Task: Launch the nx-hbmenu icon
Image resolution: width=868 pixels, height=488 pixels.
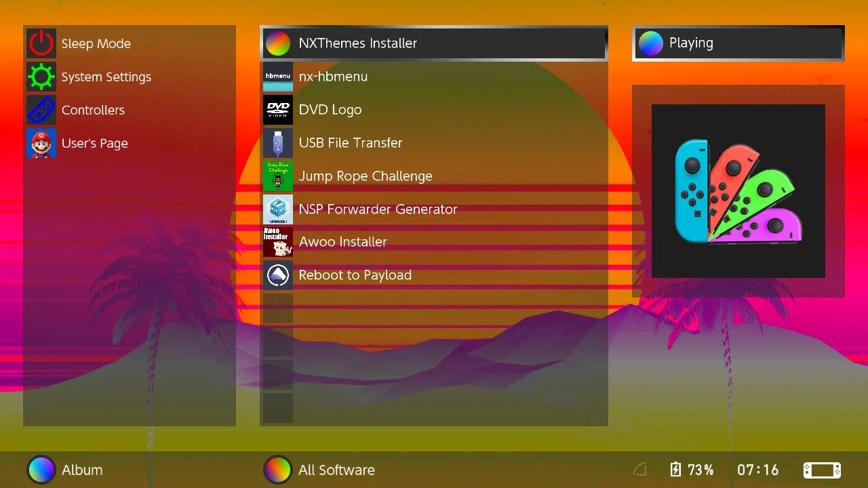Action: tap(278, 77)
